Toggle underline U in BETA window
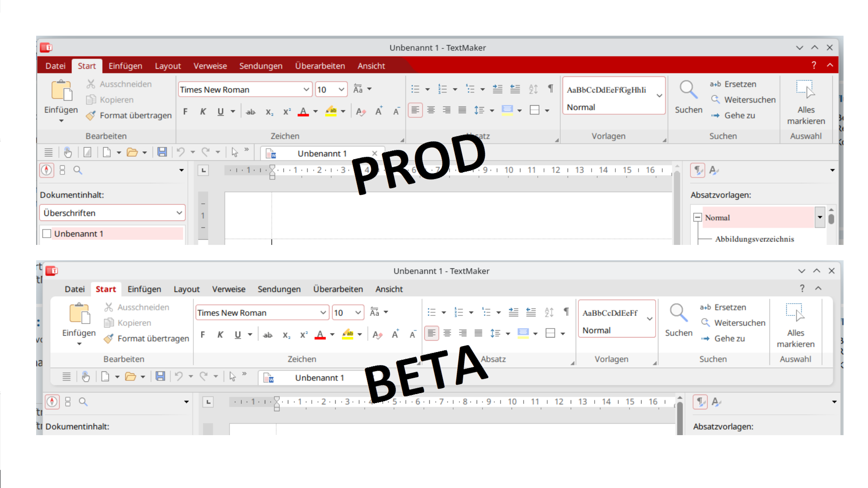 coord(238,335)
